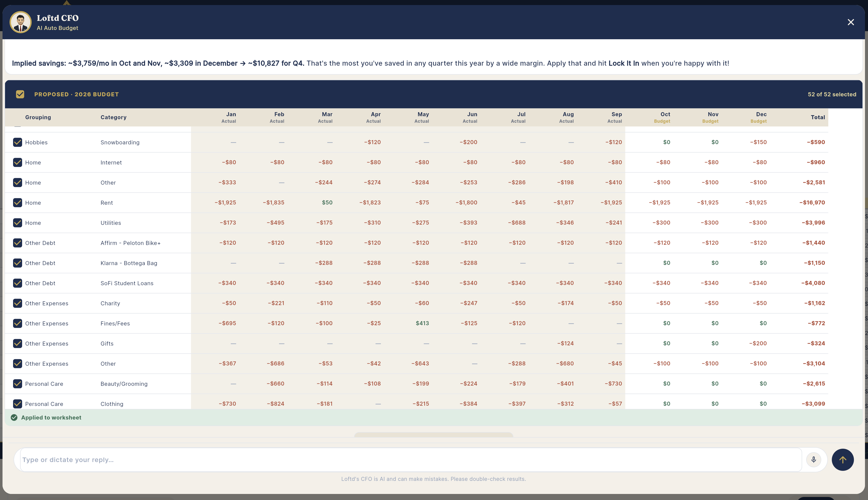Click the Dec Budget column header
This screenshot has height=500, width=868.
758,117
